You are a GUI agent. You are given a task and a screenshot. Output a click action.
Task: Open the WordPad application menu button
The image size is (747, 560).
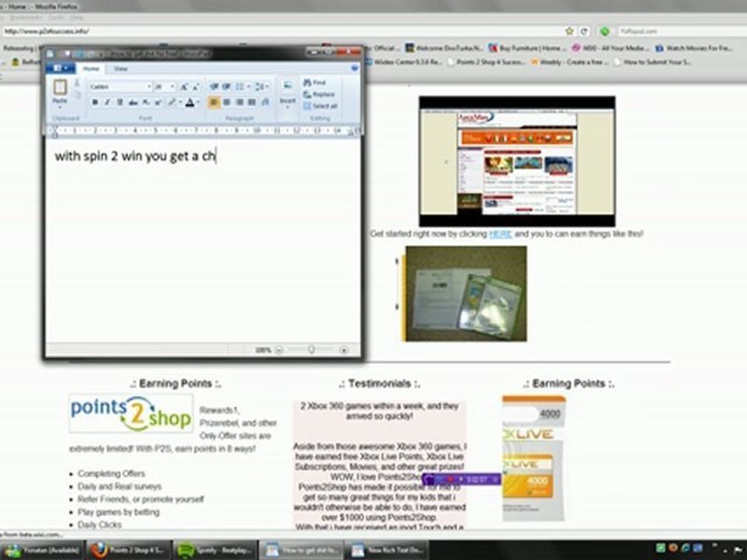click(x=60, y=68)
